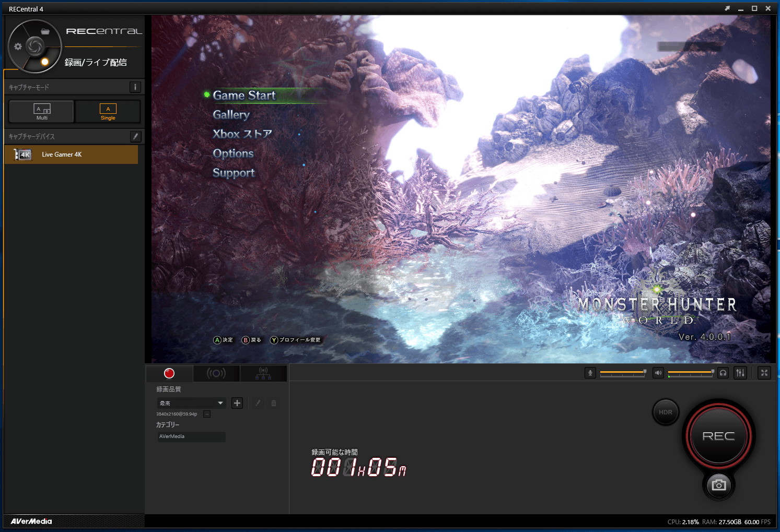Open the folder icon in the RECentral dial
This screenshot has width=780, height=532.
tap(45, 31)
